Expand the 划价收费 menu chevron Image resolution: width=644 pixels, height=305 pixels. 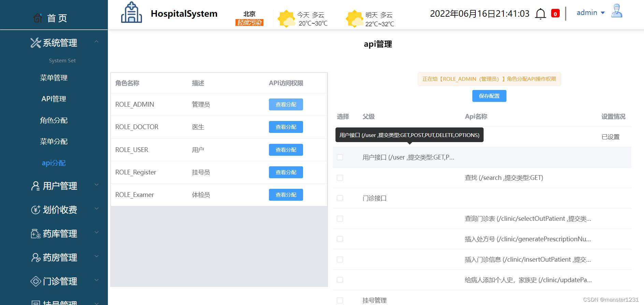click(97, 209)
